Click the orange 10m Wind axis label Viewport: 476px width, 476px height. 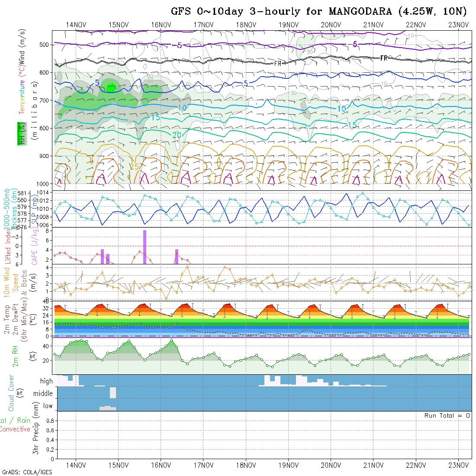point(7,281)
